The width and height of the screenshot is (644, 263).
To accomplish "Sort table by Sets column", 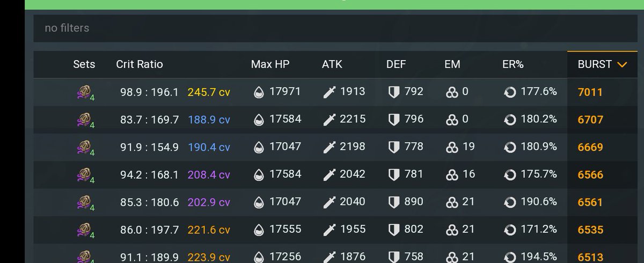I will click(84, 64).
